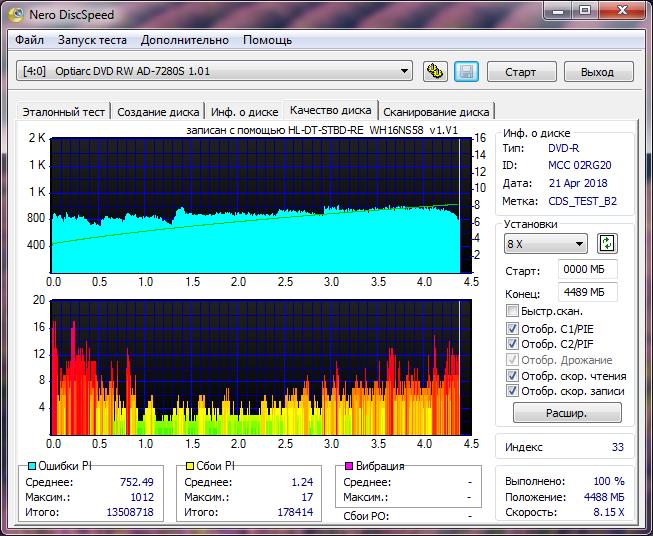Click the Конец input field
This screenshot has width=653, height=536.
click(589, 292)
